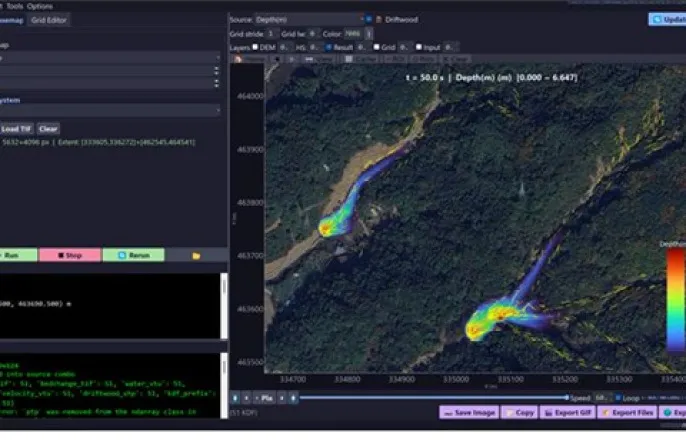This screenshot has height=440, width=686.
Task: Jump to the first frame
Action: pos(235,398)
